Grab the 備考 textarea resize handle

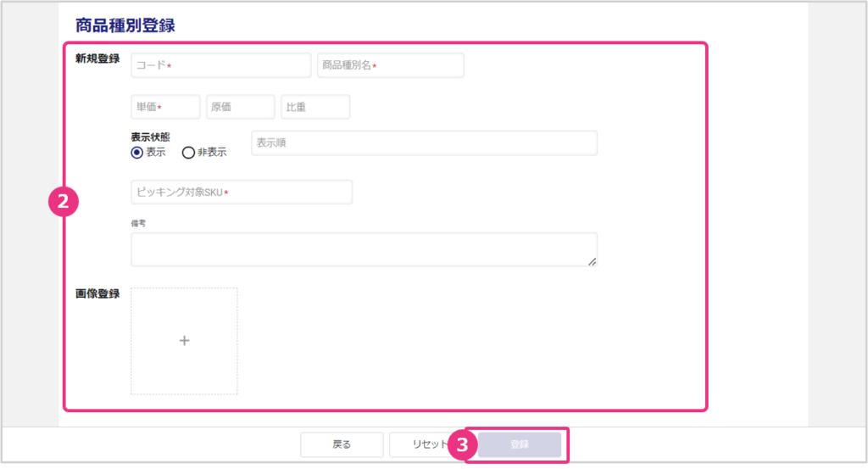[x=592, y=261]
